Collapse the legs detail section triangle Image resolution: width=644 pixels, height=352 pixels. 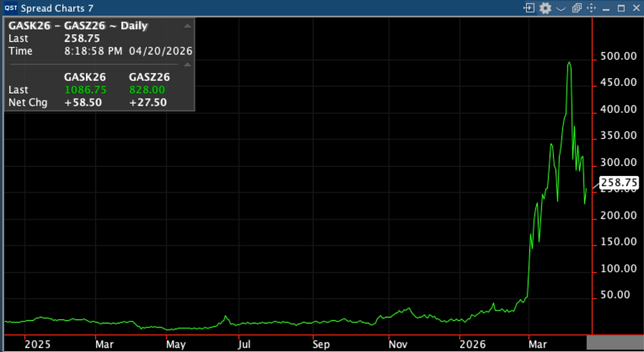(187, 64)
